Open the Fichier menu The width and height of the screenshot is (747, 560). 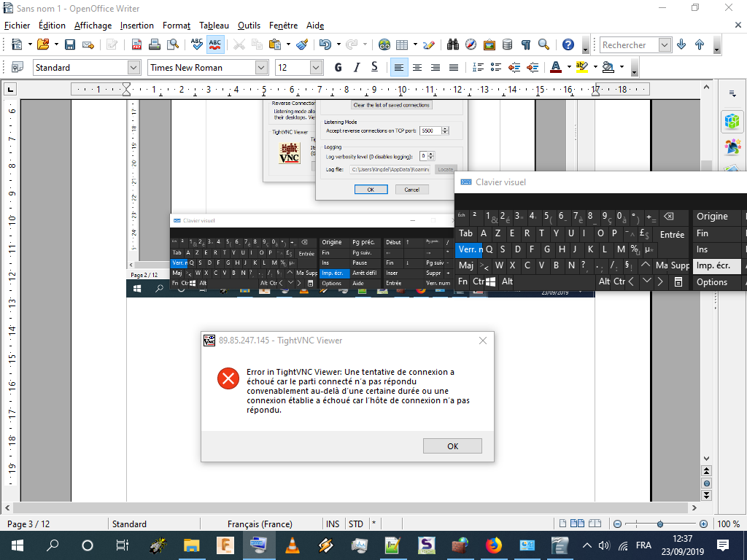pos(18,26)
